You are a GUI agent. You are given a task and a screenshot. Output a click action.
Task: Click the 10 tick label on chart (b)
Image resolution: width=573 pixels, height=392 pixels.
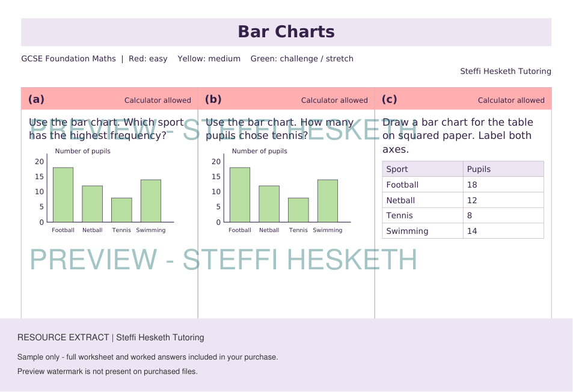216,192
